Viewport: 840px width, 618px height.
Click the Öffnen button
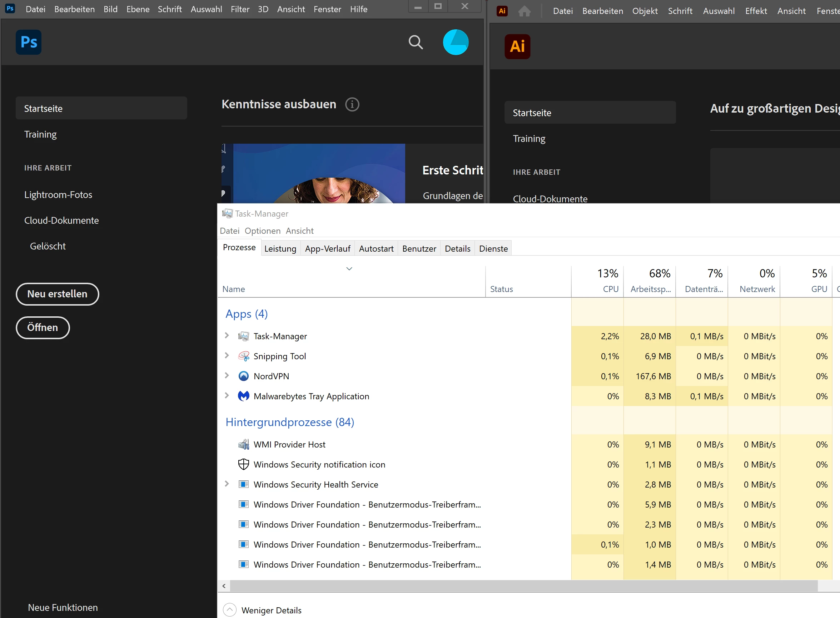click(x=43, y=328)
